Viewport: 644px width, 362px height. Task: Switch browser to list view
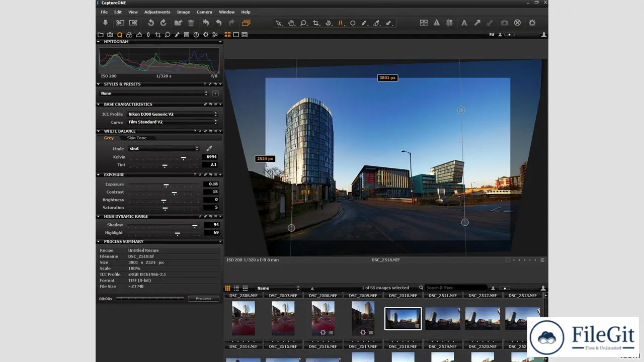[236, 288]
